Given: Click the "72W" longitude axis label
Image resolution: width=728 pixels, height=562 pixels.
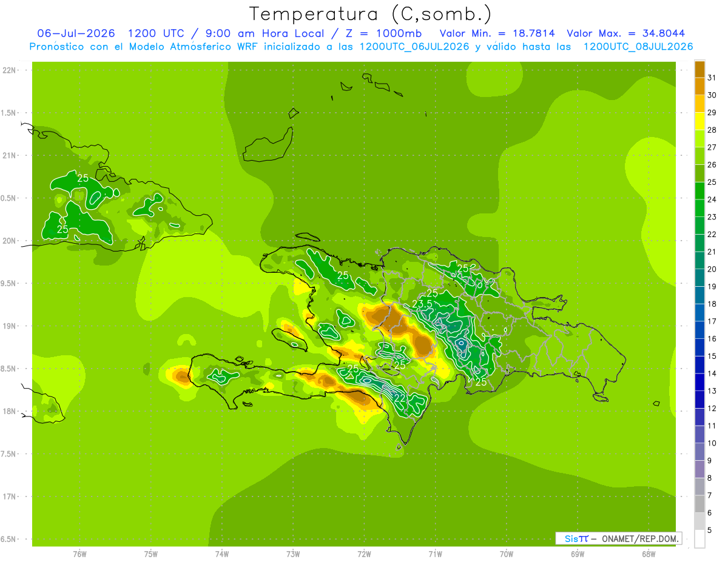Looking at the screenshot, I should 364,554.
